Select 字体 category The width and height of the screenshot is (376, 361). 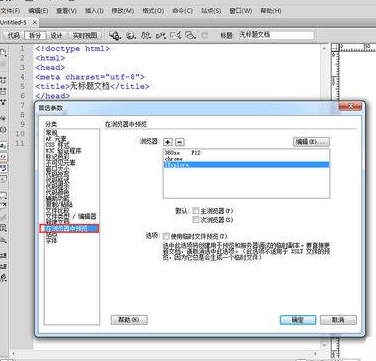point(52,240)
